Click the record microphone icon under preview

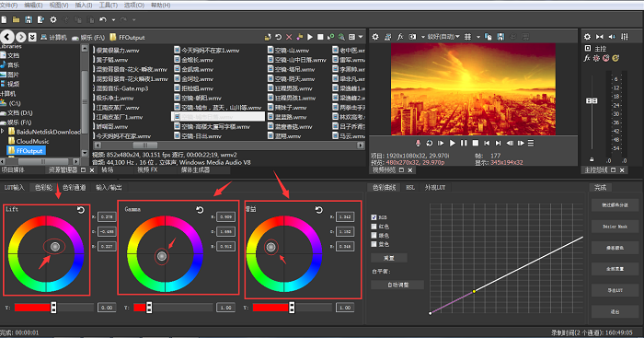pyautogui.click(x=418, y=143)
